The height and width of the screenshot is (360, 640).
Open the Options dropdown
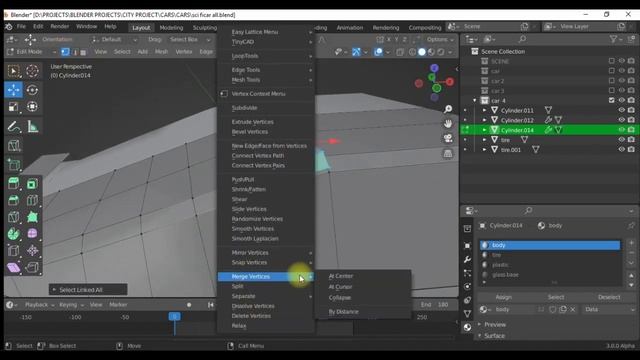click(x=440, y=40)
